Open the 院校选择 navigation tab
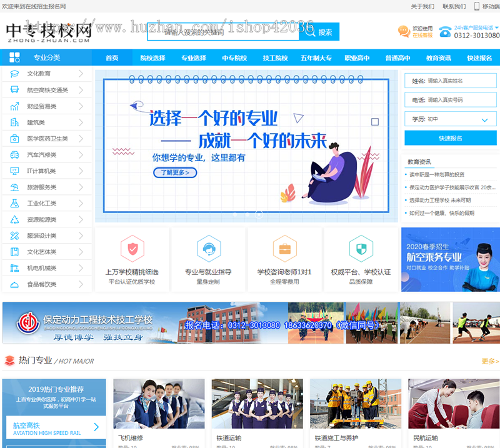The width and height of the screenshot is (500, 448). pyautogui.click(x=152, y=58)
